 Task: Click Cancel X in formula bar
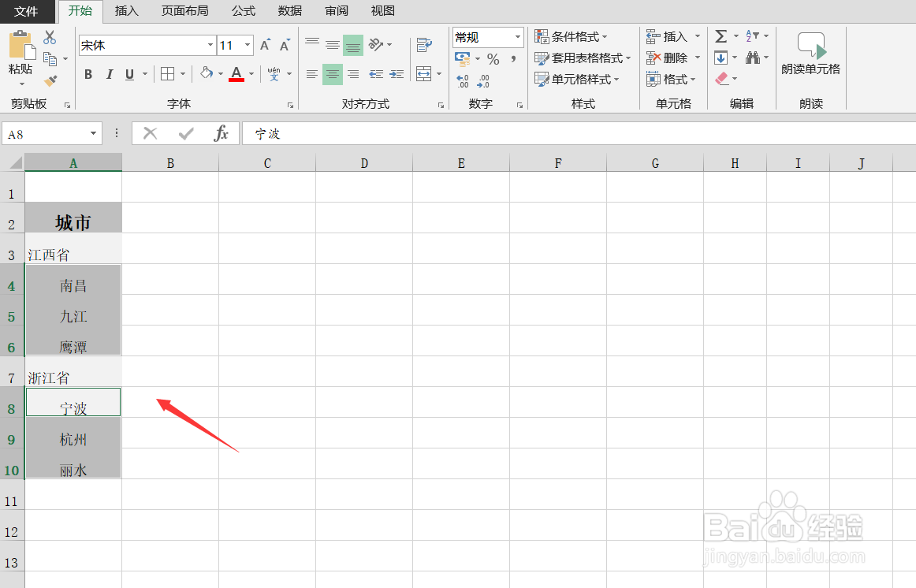tap(150, 134)
